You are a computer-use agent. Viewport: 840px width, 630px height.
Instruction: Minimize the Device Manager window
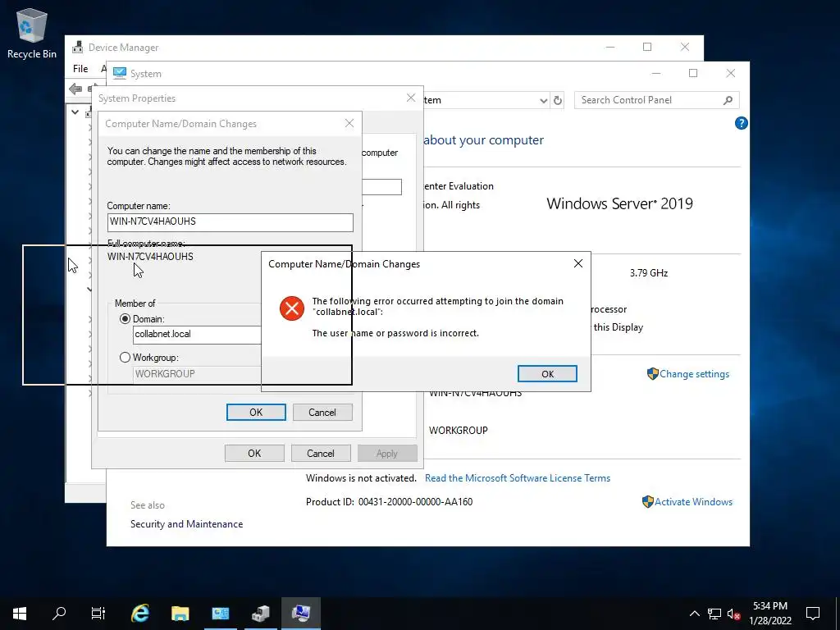coord(610,47)
